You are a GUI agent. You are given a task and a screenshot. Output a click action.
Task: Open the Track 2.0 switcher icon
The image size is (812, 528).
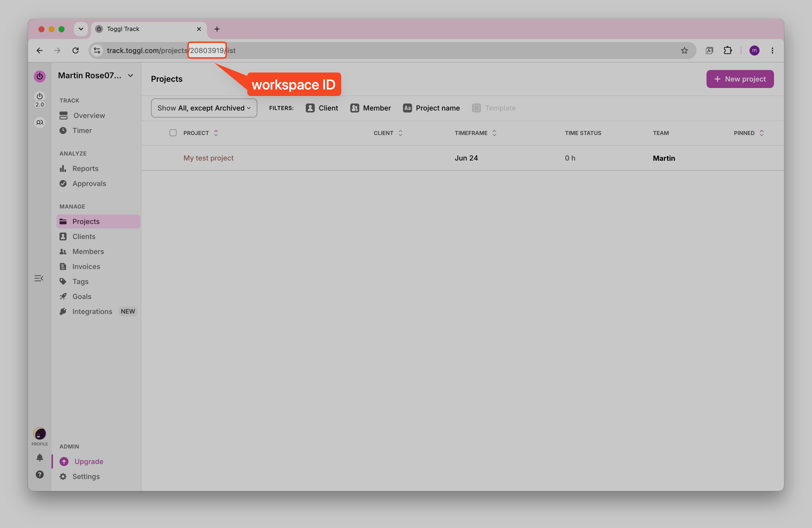(39, 99)
